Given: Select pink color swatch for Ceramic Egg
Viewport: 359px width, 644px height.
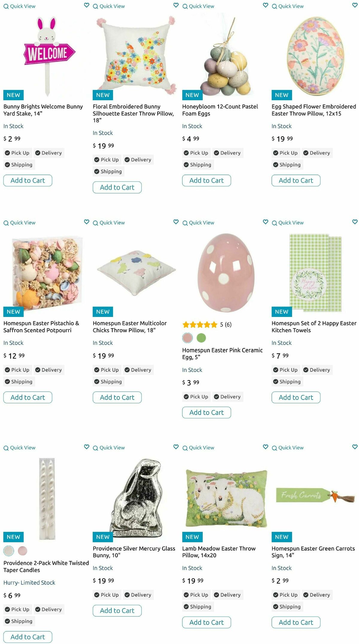Looking at the screenshot, I should (188, 338).
